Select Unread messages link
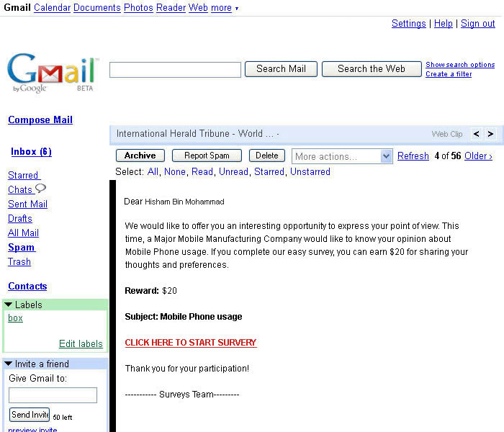Image resolution: width=504 pixels, height=432 pixels. [x=233, y=171]
